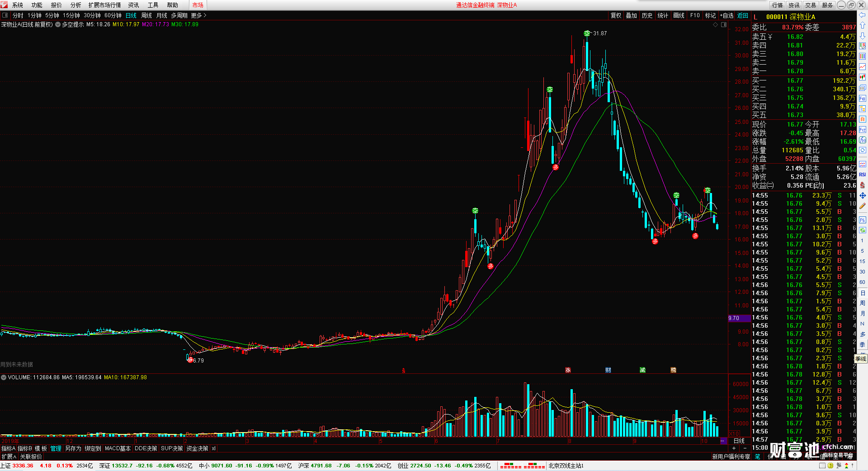The height and width of the screenshot is (471, 868).
Task: Click the gear icon beside 多空提示
Action: (58, 24)
